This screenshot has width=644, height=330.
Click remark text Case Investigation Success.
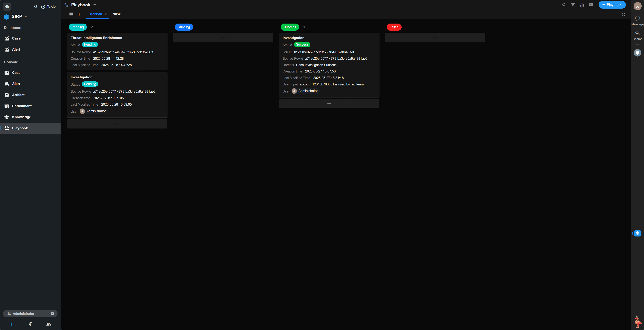click(x=317, y=65)
